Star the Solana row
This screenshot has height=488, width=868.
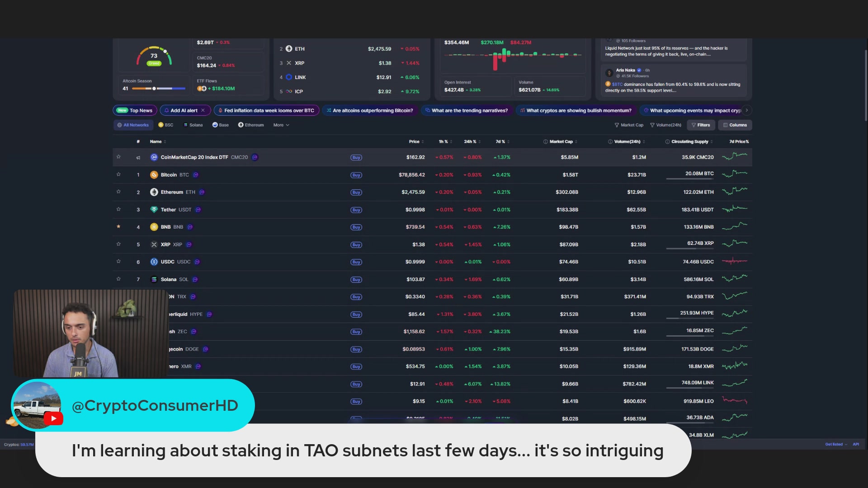click(x=118, y=279)
